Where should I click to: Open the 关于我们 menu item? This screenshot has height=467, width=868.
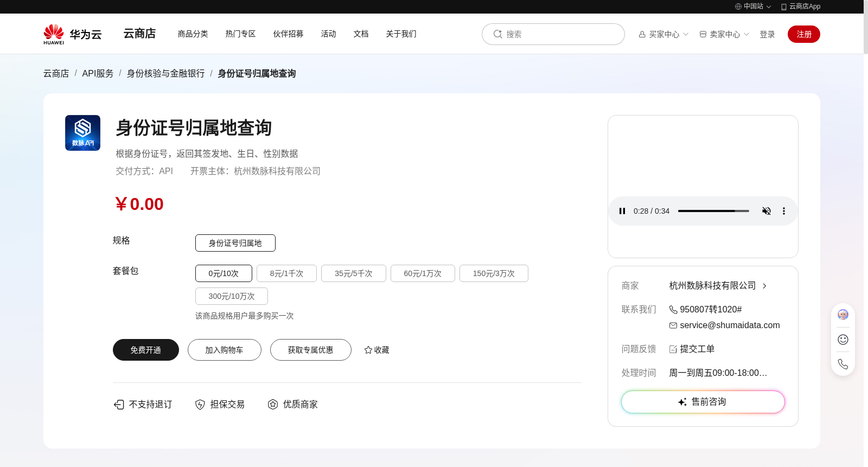click(x=401, y=34)
